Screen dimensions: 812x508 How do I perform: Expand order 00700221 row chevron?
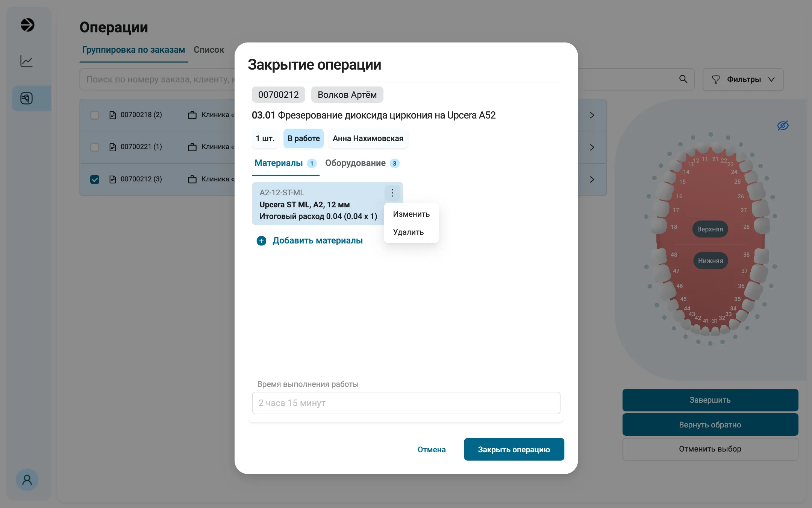coord(592,147)
